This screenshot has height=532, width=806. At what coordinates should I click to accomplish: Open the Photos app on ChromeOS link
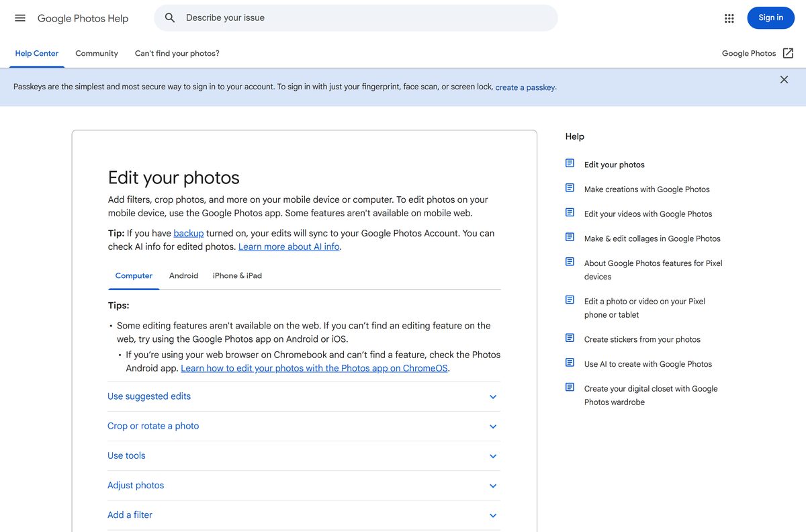click(x=315, y=368)
